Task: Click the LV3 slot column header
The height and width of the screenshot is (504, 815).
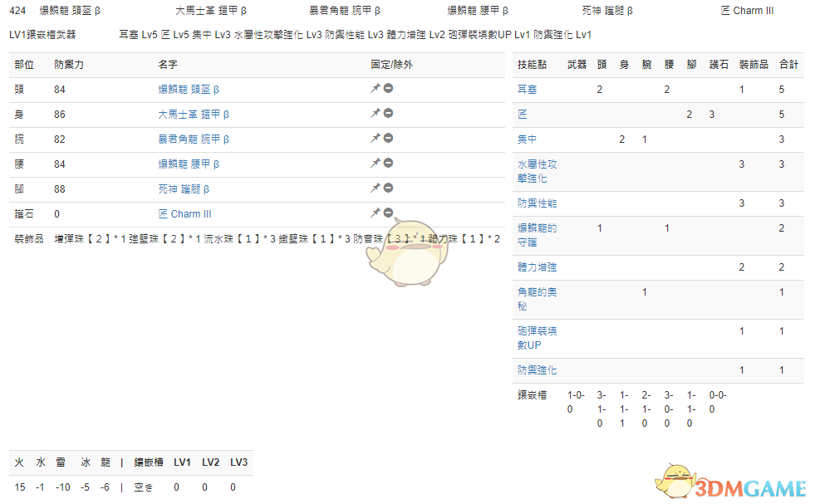Action: (x=238, y=462)
